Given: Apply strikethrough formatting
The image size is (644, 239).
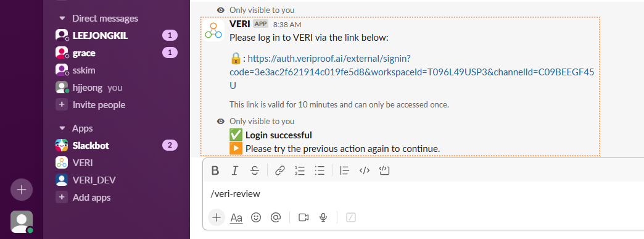Looking at the screenshot, I should [x=255, y=170].
